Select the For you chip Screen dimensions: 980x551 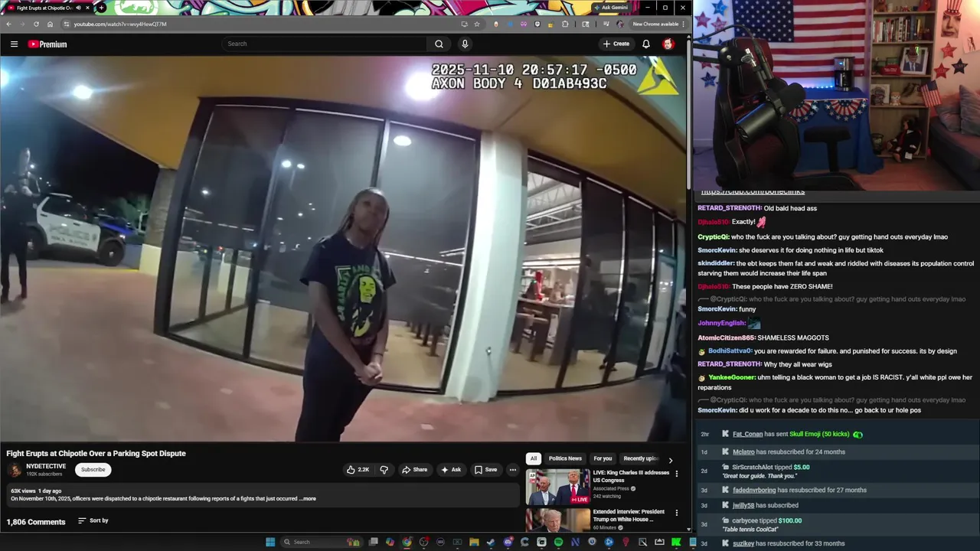point(603,458)
